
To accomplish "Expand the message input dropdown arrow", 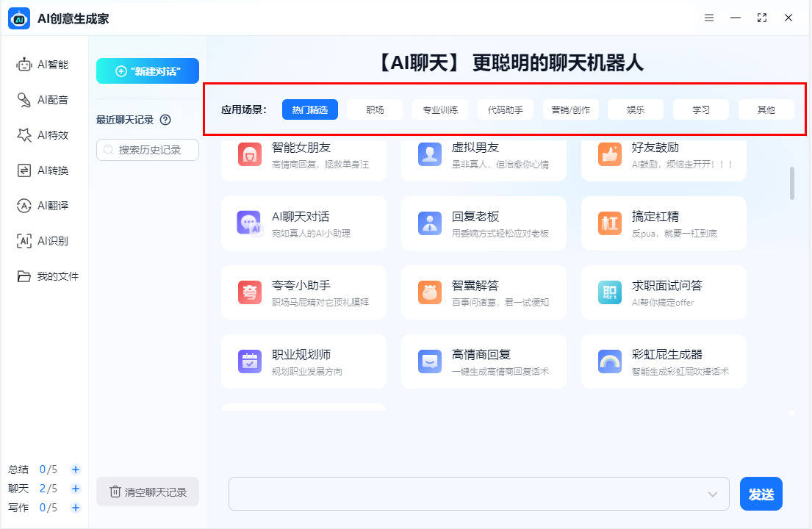I will [712, 494].
